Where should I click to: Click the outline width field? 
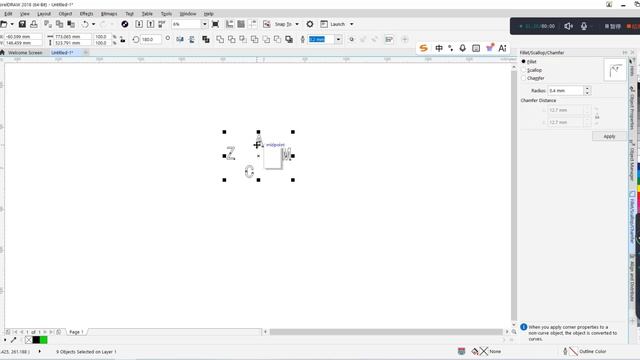click(x=321, y=40)
